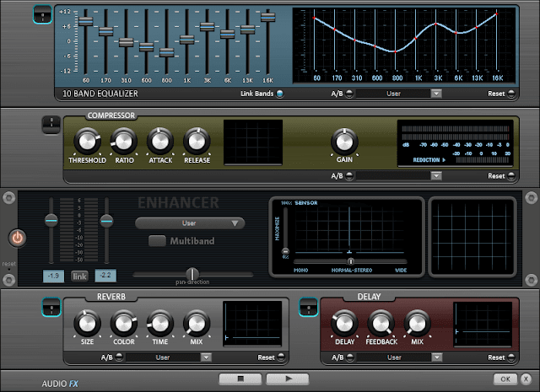The width and height of the screenshot is (540, 392).
Task: Open the Reverb preset dropdown
Action: click(x=206, y=357)
